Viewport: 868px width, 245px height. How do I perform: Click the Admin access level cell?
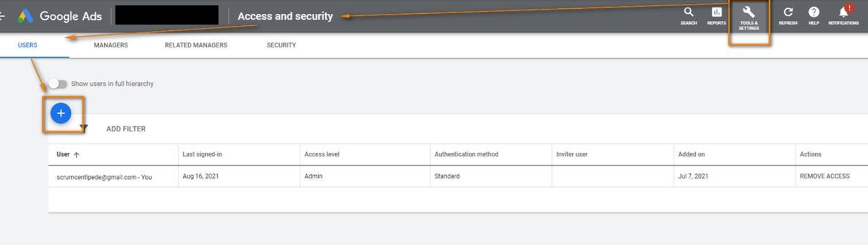pyautogui.click(x=313, y=176)
